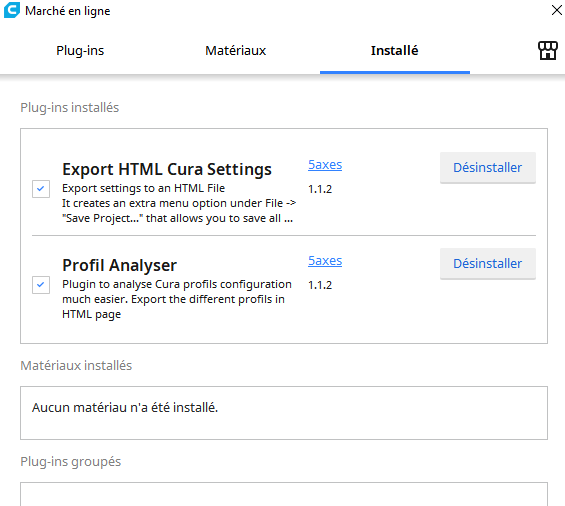This screenshot has height=506, width=565.
Task: Click the Export HTML Cura Settings title
Action: pos(167,169)
